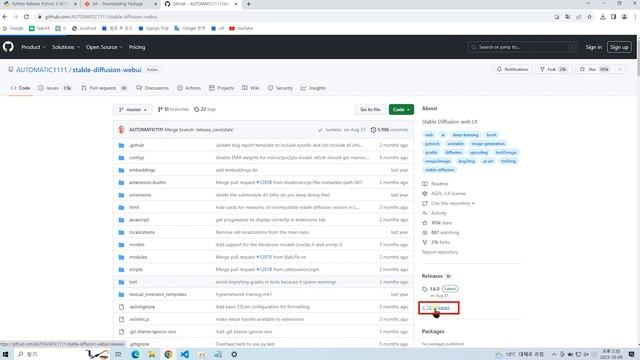Open the Windows Start menu
This screenshot has width=640, height=360.
[6, 354]
